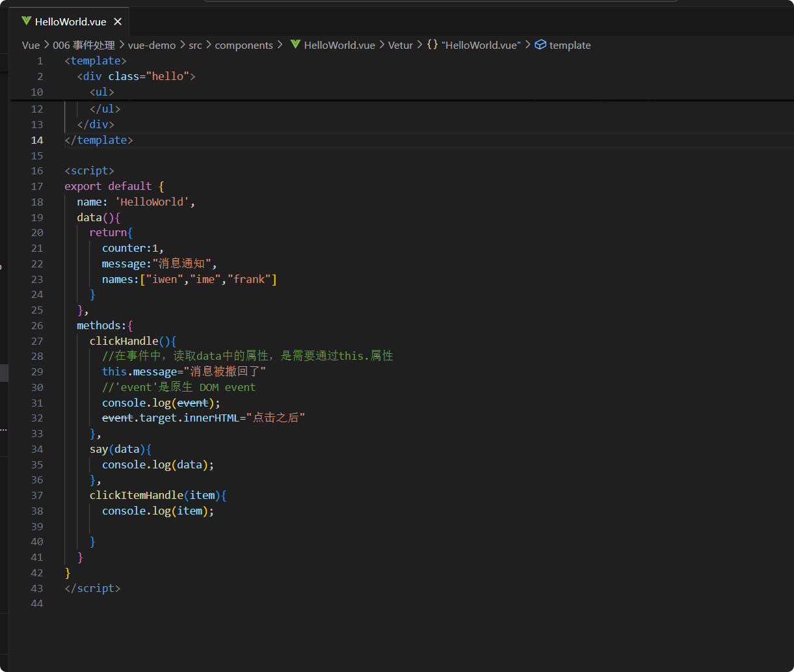This screenshot has width=794, height=672.
Task: Click the return{ statement
Action: (111, 232)
